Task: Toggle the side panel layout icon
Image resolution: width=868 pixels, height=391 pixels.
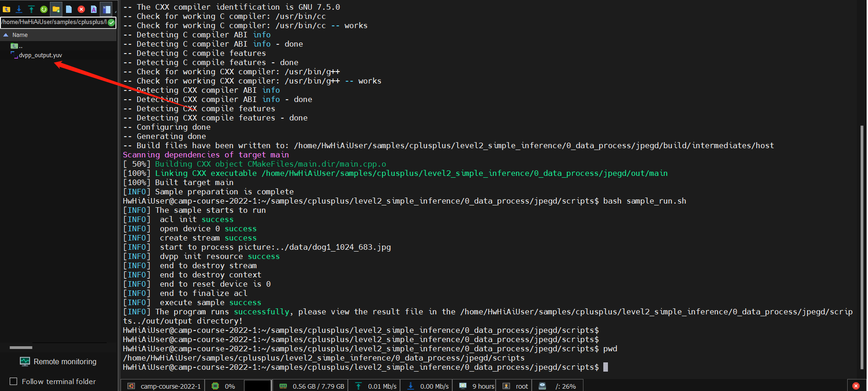Action: tap(107, 9)
